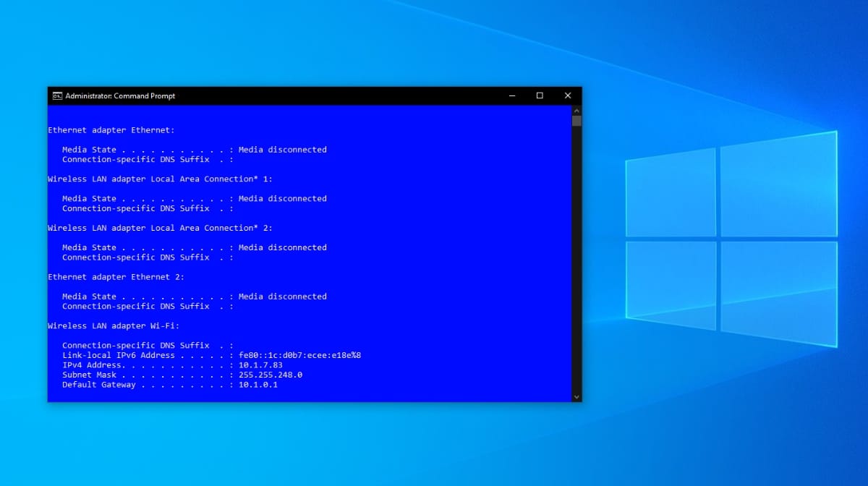Click the Default Gateway value 10.1.0.1
The height and width of the screenshot is (486, 868).
pos(258,384)
